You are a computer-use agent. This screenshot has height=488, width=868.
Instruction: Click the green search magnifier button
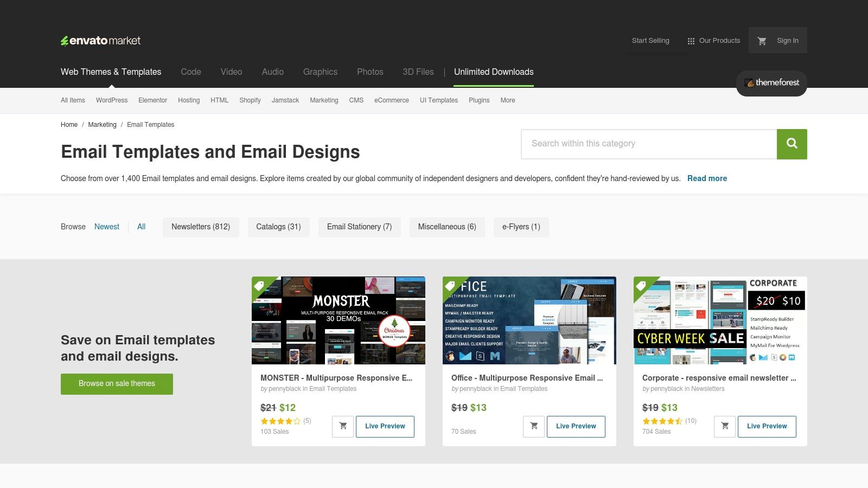[792, 144]
